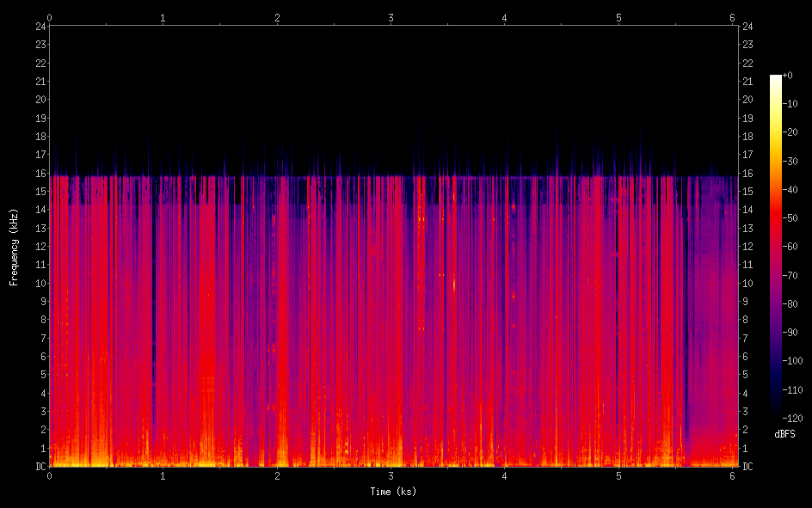Image resolution: width=812 pixels, height=508 pixels.
Task: Click the 16 kHz label on the left axis
Action: (x=40, y=173)
